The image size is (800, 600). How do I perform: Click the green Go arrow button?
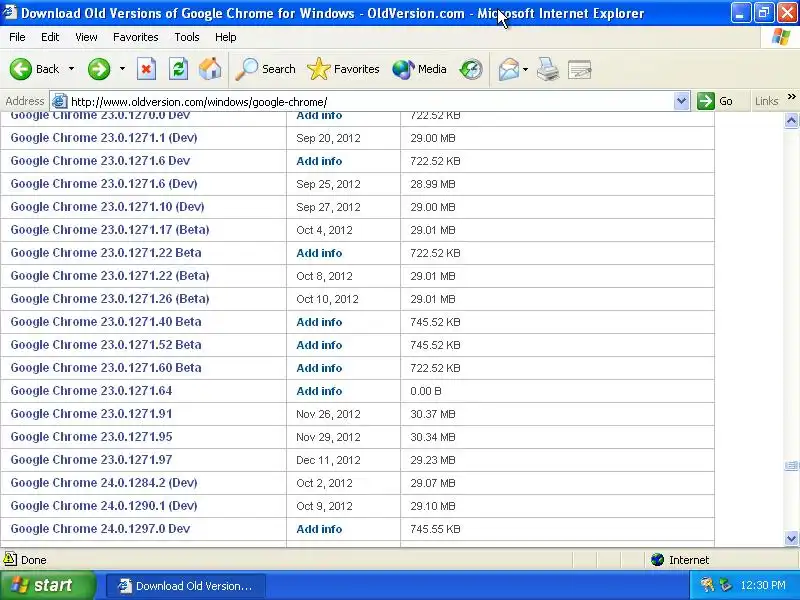706,101
